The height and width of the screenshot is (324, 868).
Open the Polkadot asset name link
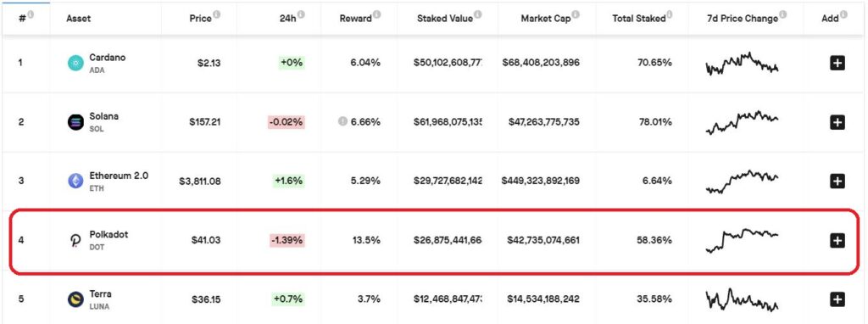pos(108,235)
